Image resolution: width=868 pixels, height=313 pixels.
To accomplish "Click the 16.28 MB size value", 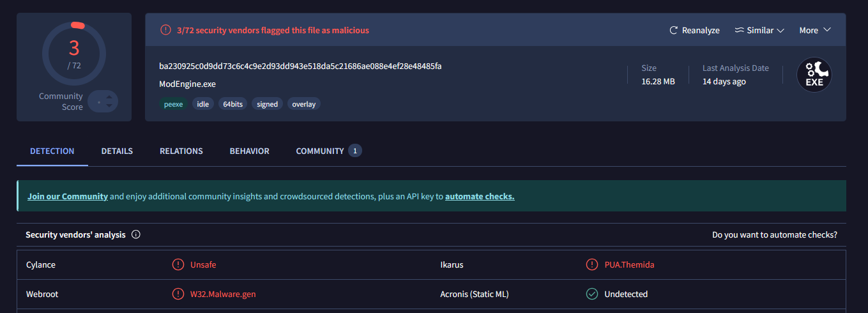I will (x=658, y=81).
